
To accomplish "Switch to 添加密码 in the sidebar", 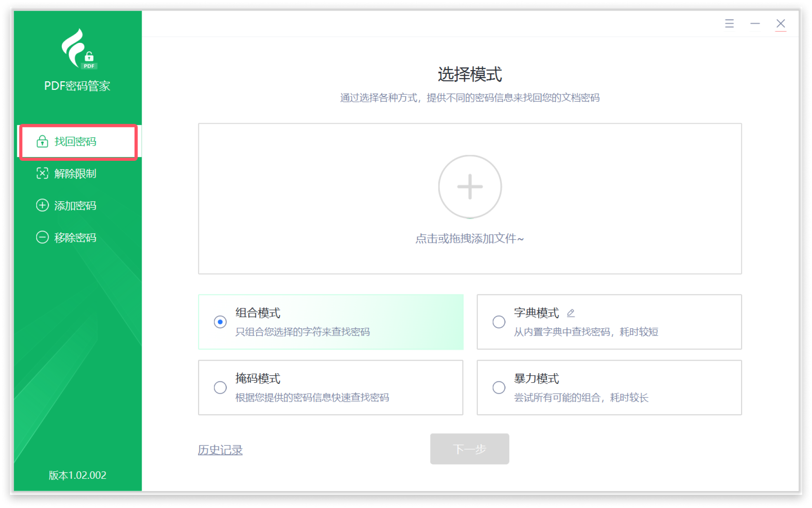I will [78, 205].
